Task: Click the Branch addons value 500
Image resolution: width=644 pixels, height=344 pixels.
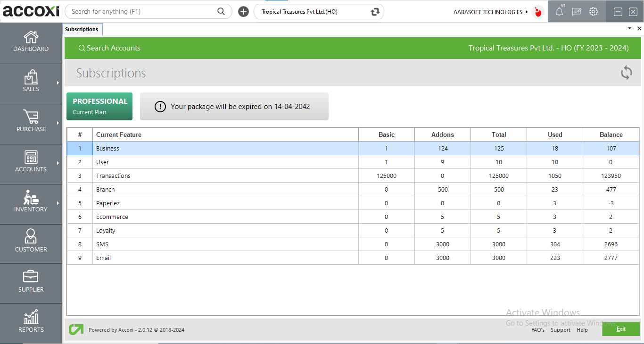Action: 443,189
